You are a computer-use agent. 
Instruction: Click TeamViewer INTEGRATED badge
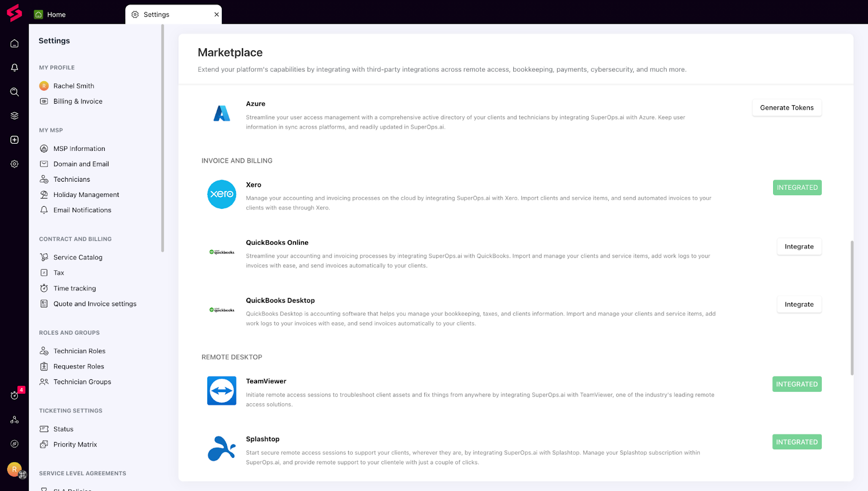coord(797,384)
